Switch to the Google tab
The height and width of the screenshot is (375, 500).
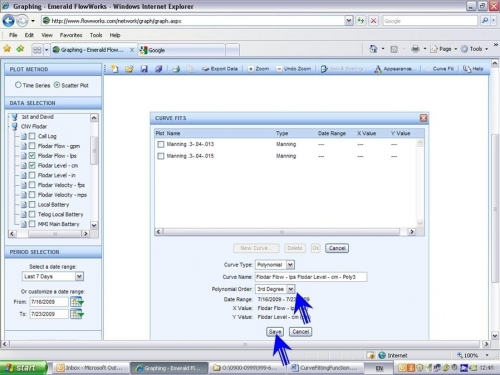click(182, 50)
